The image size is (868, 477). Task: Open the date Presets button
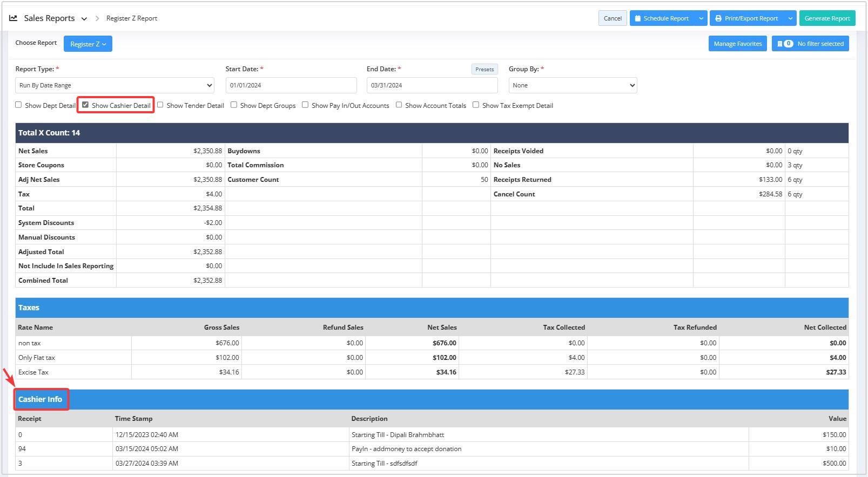click(x=485, y=69)
